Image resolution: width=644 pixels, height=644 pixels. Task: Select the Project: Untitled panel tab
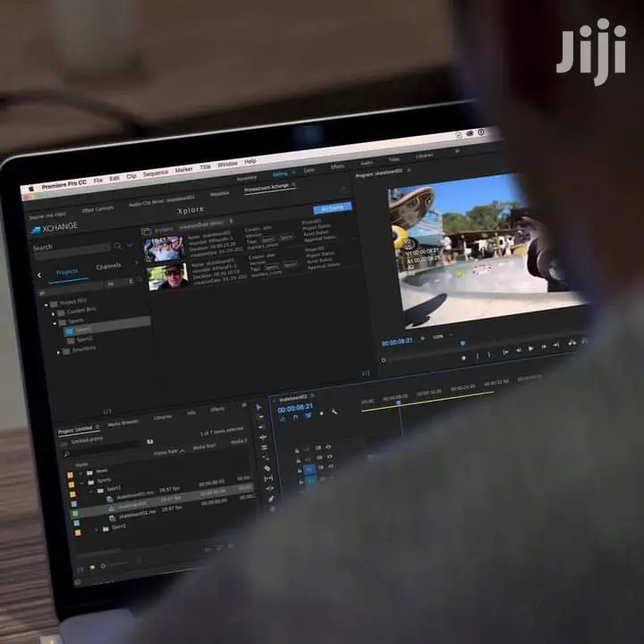coord(75,430)
